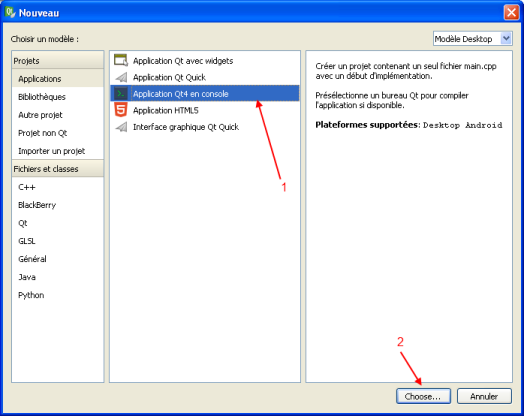Click the HTML5 shield icon
Viewport: 524px width, 416px height.
[121, 110]
